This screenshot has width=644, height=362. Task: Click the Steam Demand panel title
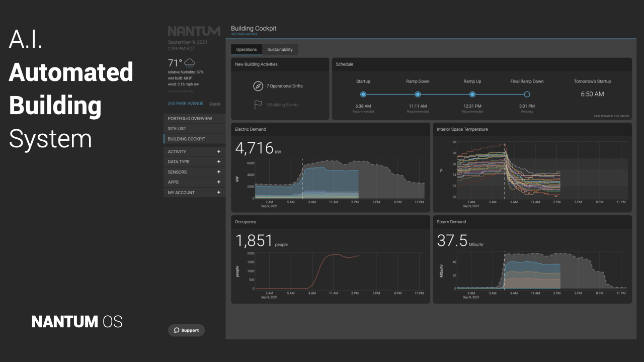(x=451, y=222)
